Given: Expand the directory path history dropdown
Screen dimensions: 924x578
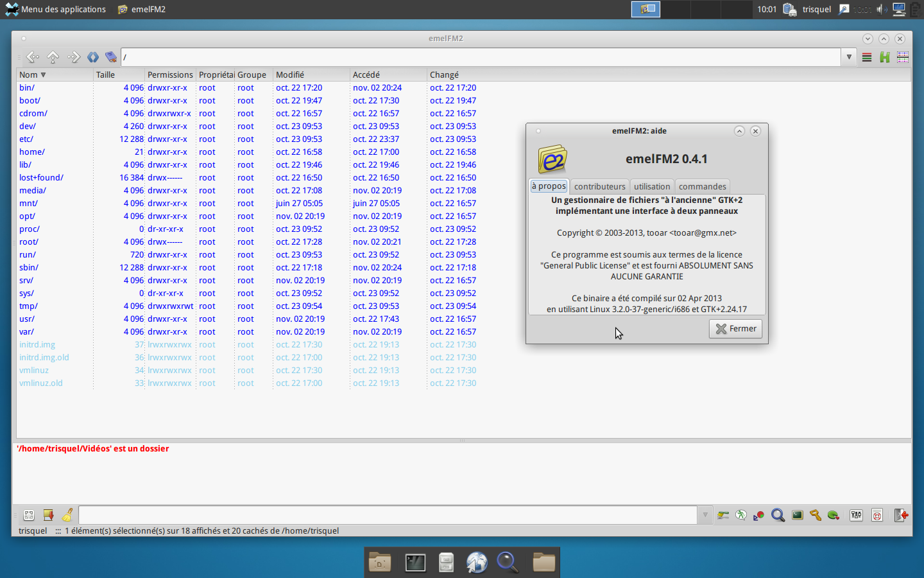Looking at the screenshot, I should pos(849,57).
